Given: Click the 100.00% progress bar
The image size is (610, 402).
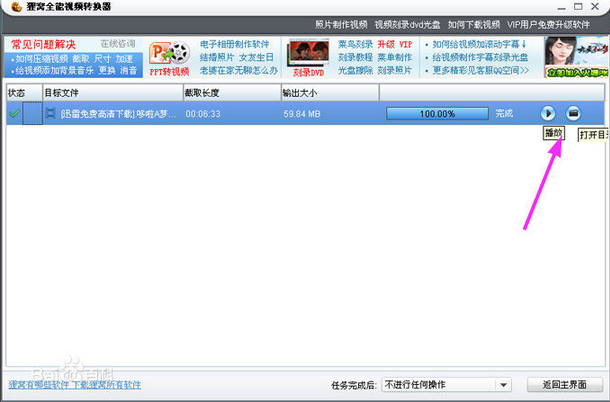Looking at the screenshot, I should [437, 114].
